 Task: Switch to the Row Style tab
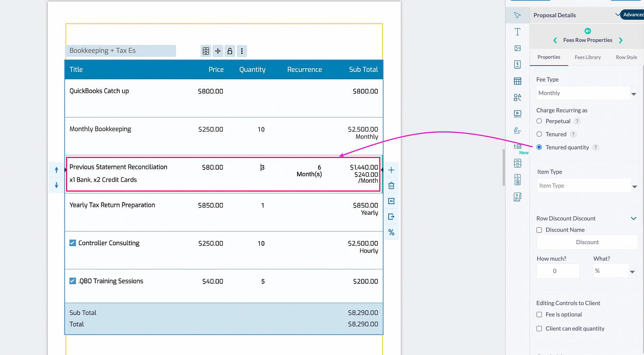click(x=626, y=57)
